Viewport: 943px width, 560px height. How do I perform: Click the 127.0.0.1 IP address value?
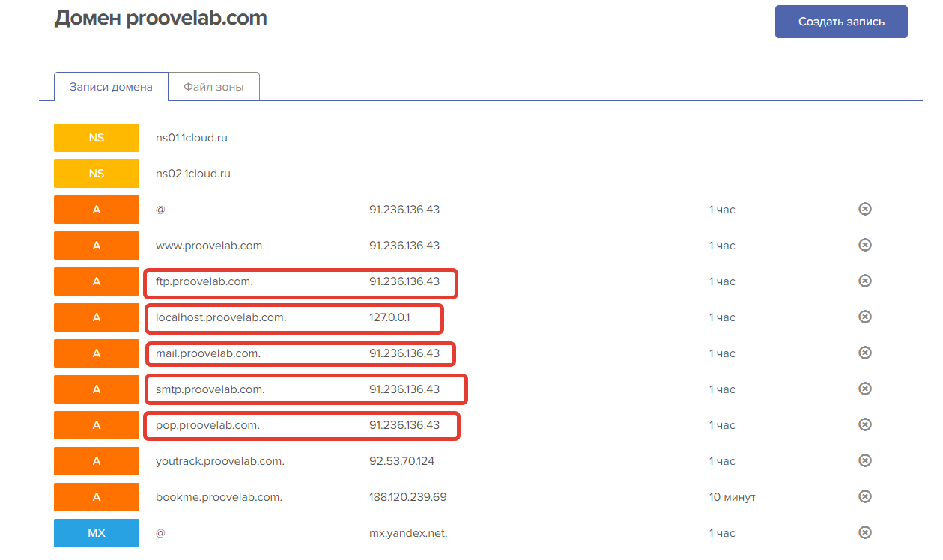389,317
